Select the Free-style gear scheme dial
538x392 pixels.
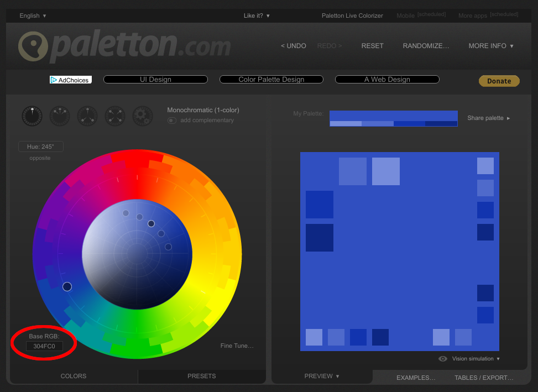(x=143, y=116)
